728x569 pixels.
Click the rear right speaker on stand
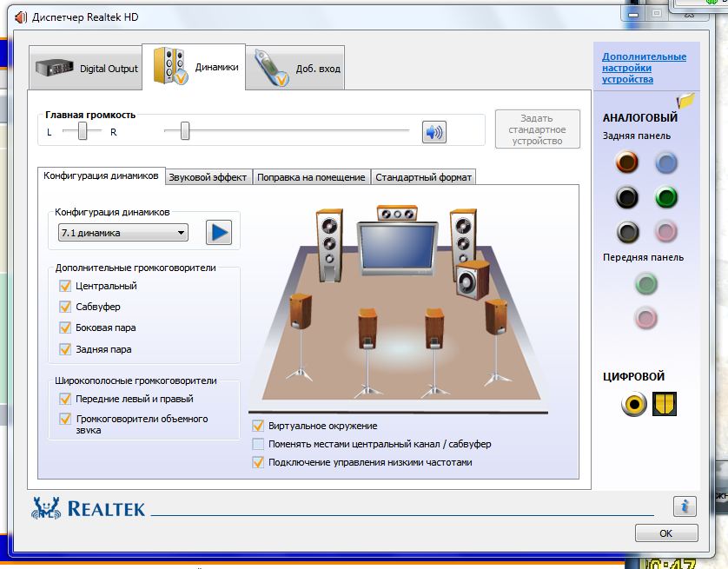click(x=434, y=353)
